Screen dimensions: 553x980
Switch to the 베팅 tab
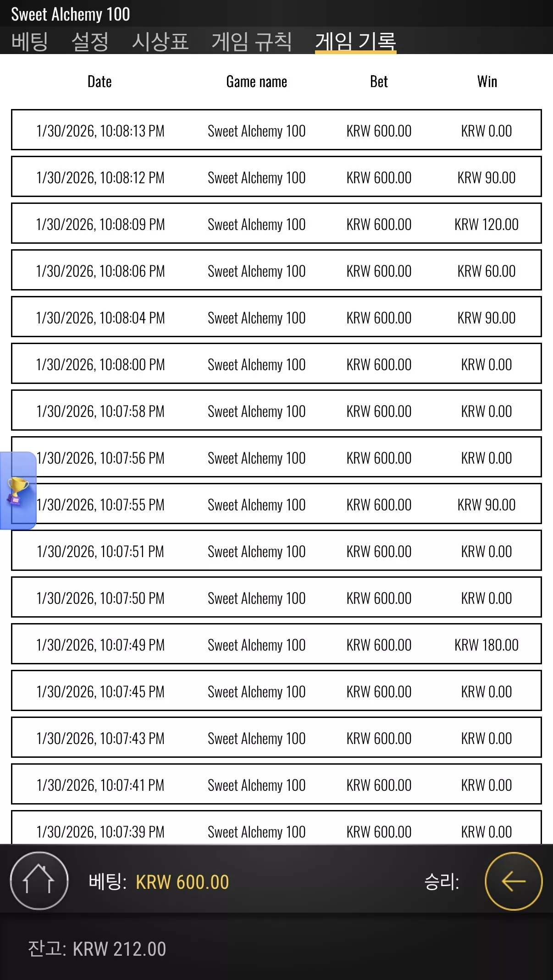point(30,41)
